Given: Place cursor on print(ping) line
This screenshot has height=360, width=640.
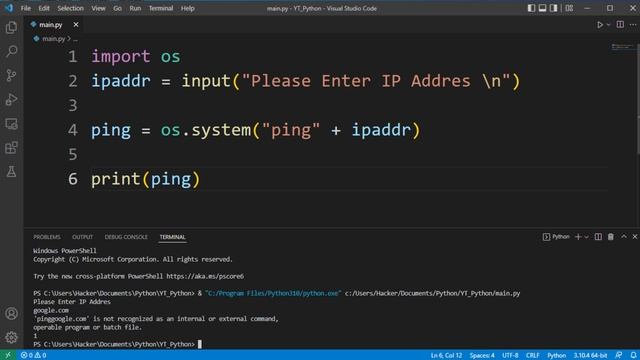Looking at the screenshot, I should click(146, 179).
